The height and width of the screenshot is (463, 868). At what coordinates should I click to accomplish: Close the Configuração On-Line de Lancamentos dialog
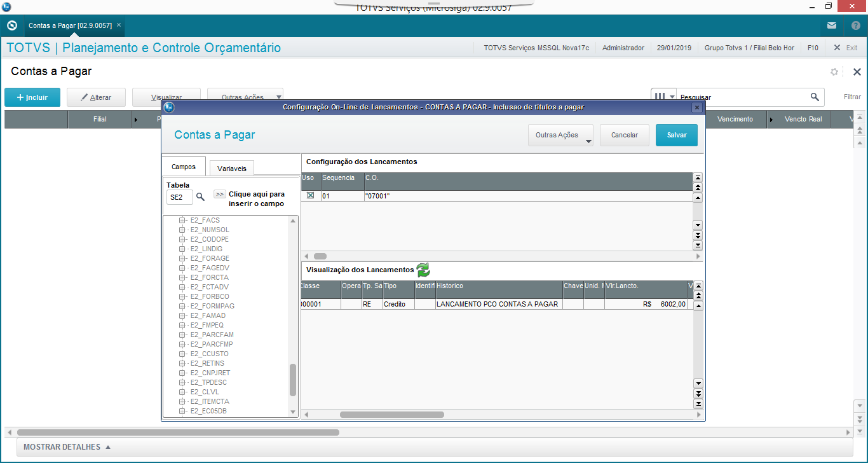tap(697, 107)
